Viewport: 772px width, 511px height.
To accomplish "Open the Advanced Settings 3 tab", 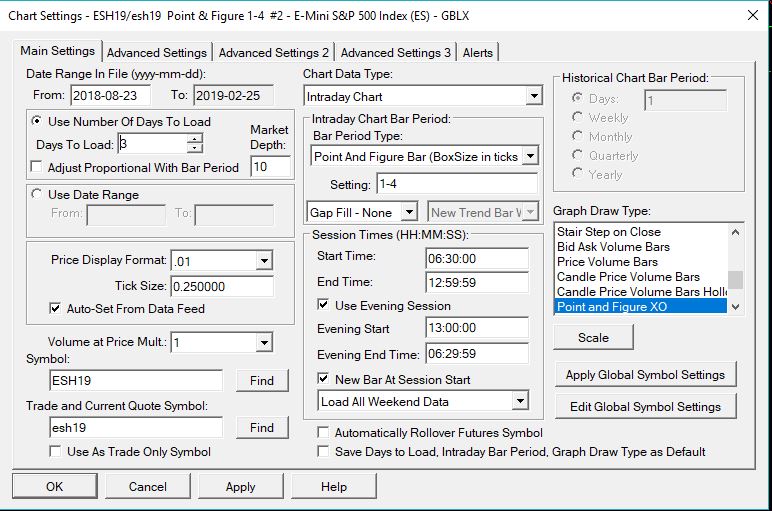I will (x=395, y=53).
